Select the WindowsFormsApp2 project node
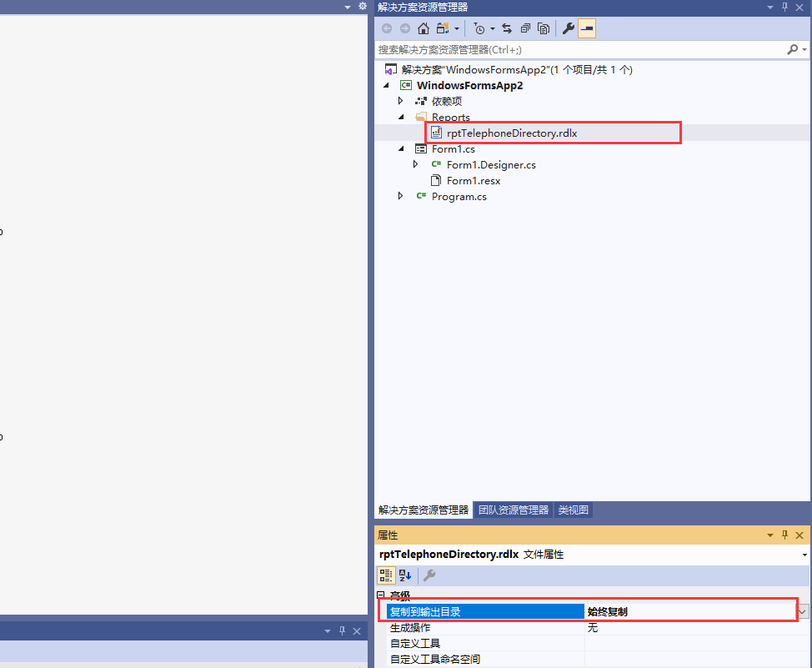Screen dimensions: 812x668 point(469,86)
